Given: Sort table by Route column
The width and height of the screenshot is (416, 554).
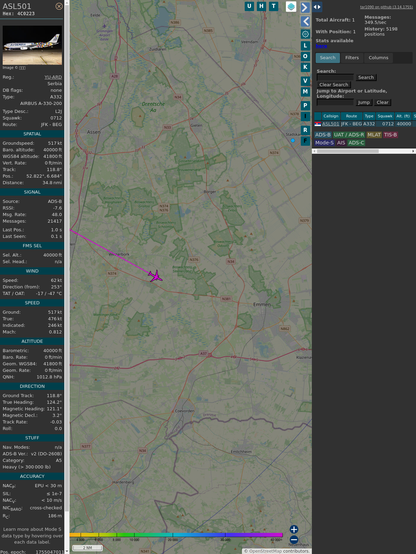Looking at the screenshot, I should (351, 116).
